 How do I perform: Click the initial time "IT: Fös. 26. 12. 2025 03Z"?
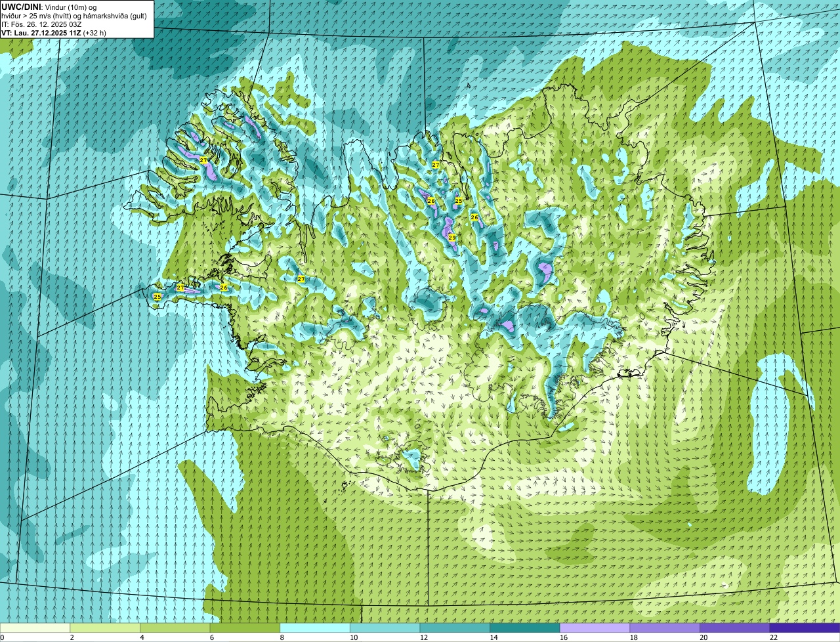41,24
